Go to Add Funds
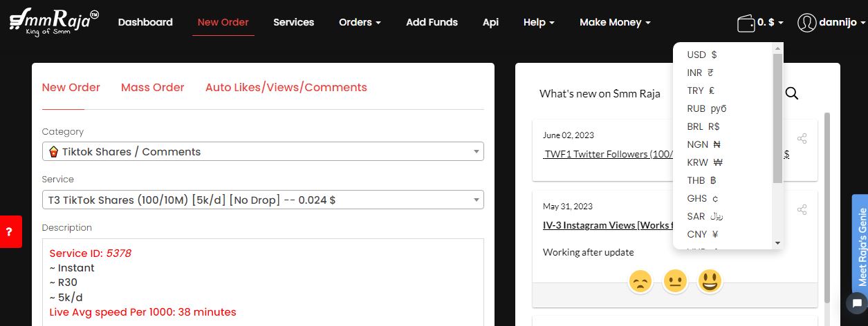Image resolution: width=868 pixels, height=326 pixels. (x=432, y=22)
